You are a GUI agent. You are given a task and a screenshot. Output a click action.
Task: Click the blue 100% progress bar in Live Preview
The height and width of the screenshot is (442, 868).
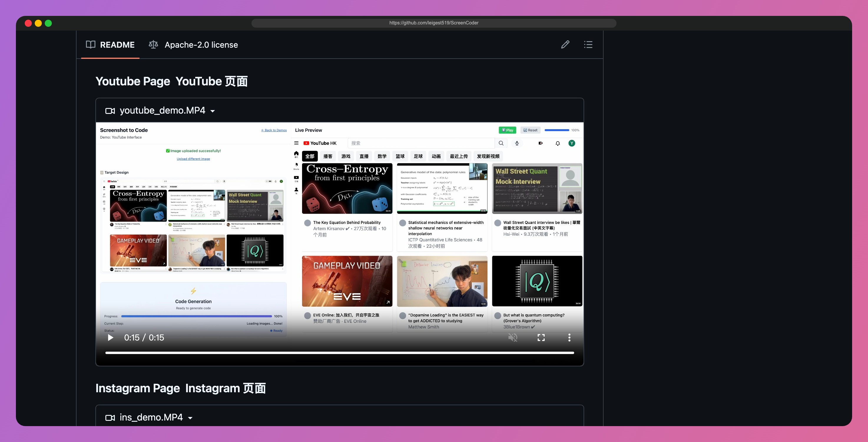click(x=557, y=130)
